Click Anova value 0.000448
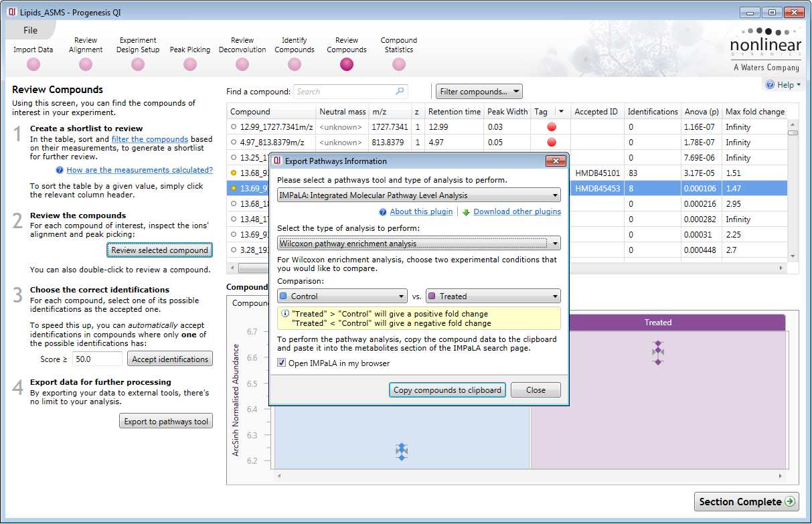 point(700,250)
